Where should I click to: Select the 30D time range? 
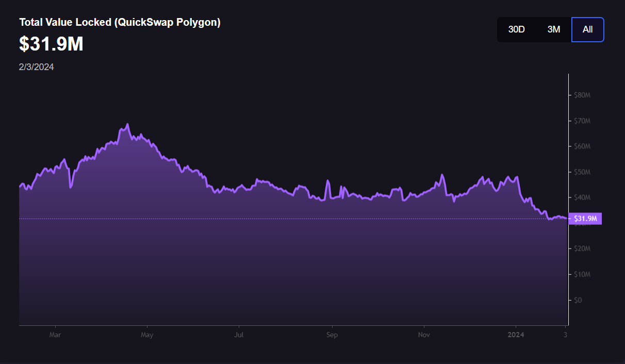click(x=516, y=29)
